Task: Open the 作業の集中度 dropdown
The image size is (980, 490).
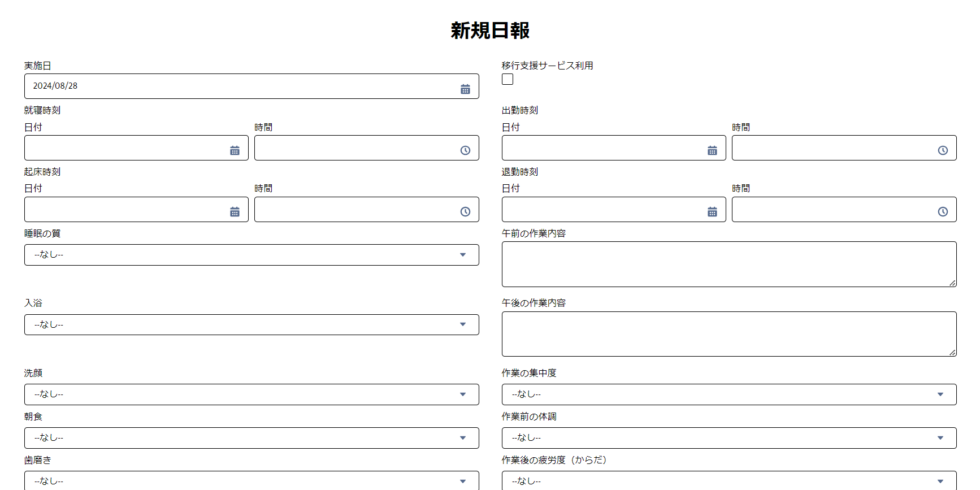Action: pos(729,394)
